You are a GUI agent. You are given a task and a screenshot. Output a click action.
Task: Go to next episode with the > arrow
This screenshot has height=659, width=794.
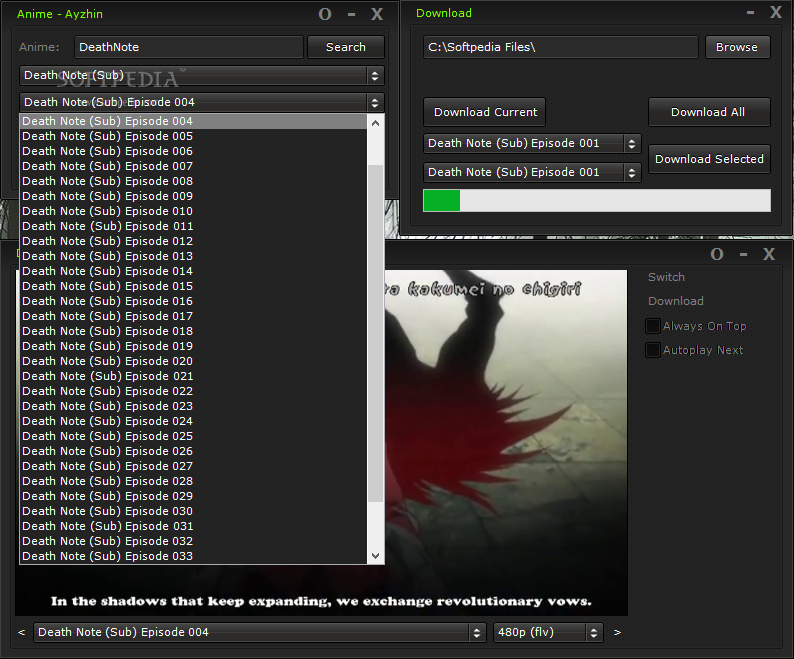click(x=617, y=632)
